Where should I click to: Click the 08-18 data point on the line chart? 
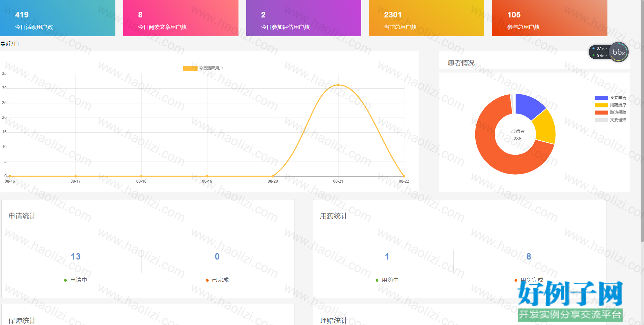coord(141,176)
